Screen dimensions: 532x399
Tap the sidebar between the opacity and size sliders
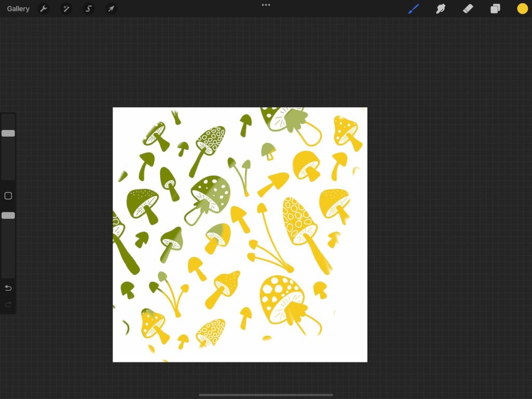pos(8,196)
